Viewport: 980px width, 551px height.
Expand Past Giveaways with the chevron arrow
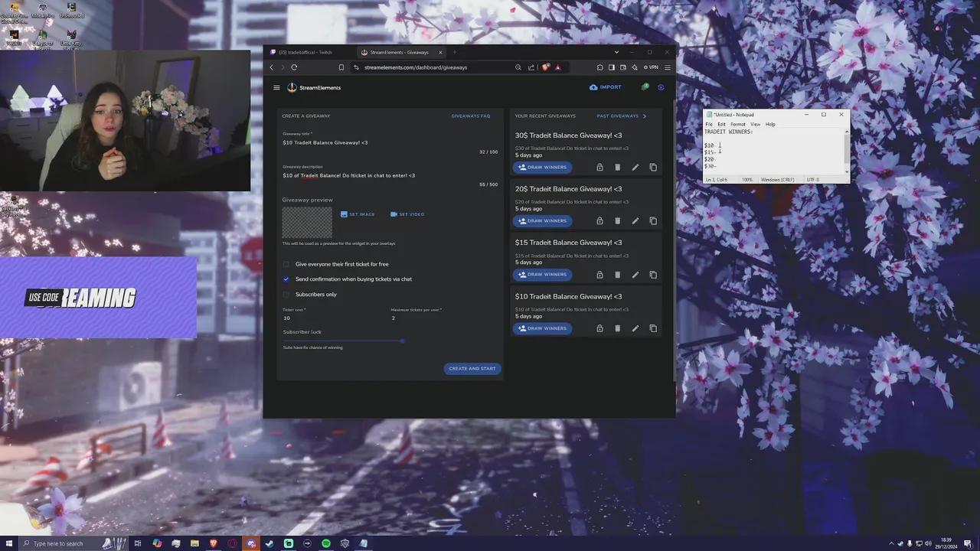[x=645, y=116]
